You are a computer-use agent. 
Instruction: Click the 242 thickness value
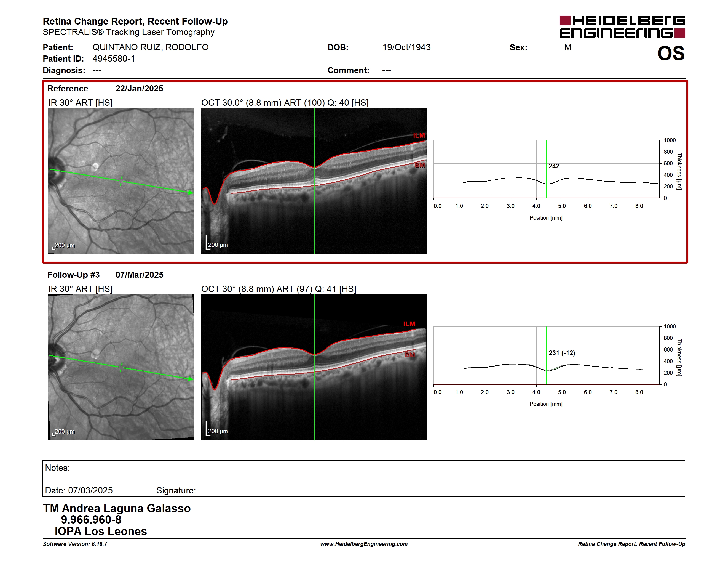[554, 166]
